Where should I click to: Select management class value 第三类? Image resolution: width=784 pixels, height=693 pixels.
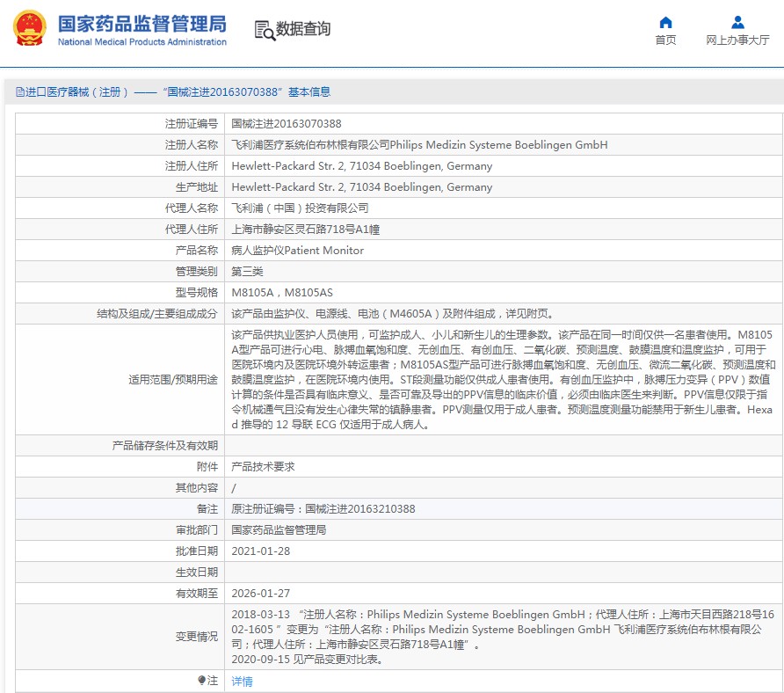pyautogui.click(x=247, y=271)
